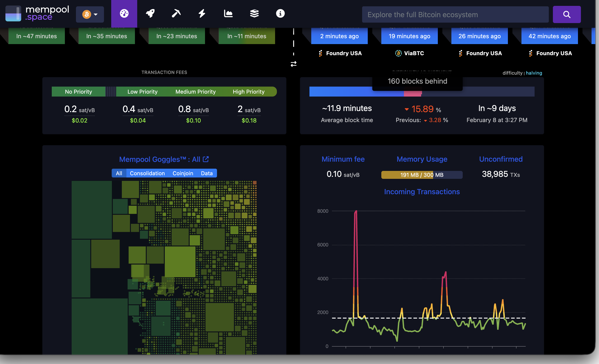The image size is (599, 364).
Task: Open the Docs stacked layers icon
Action: click(x=254, y=13)
